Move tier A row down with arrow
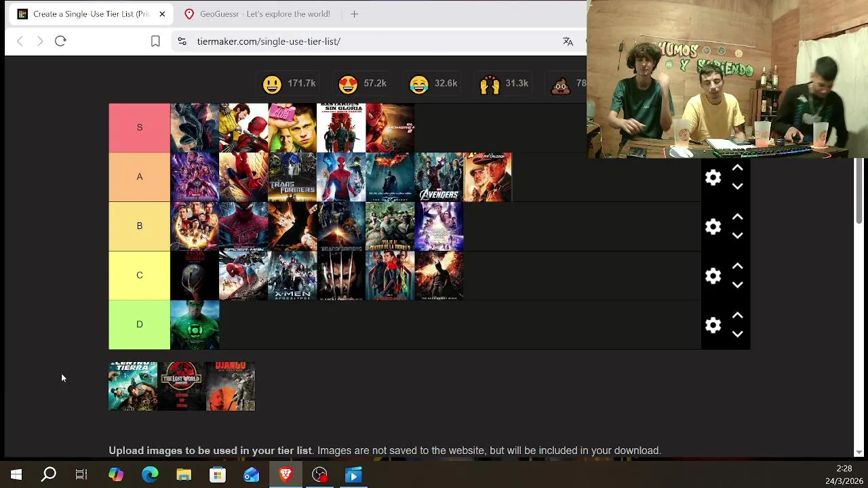The width and height of the screenshot is (868, 488). click(738, 186)
